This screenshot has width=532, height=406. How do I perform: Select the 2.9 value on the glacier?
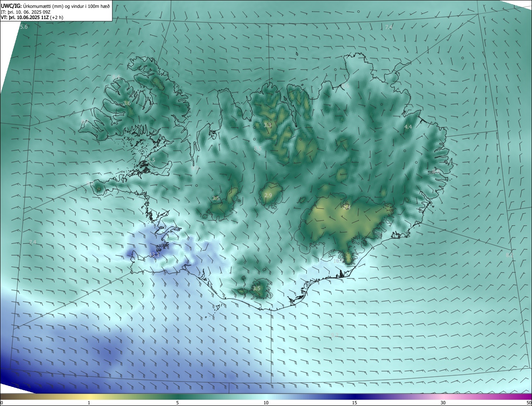click(268, 196)
